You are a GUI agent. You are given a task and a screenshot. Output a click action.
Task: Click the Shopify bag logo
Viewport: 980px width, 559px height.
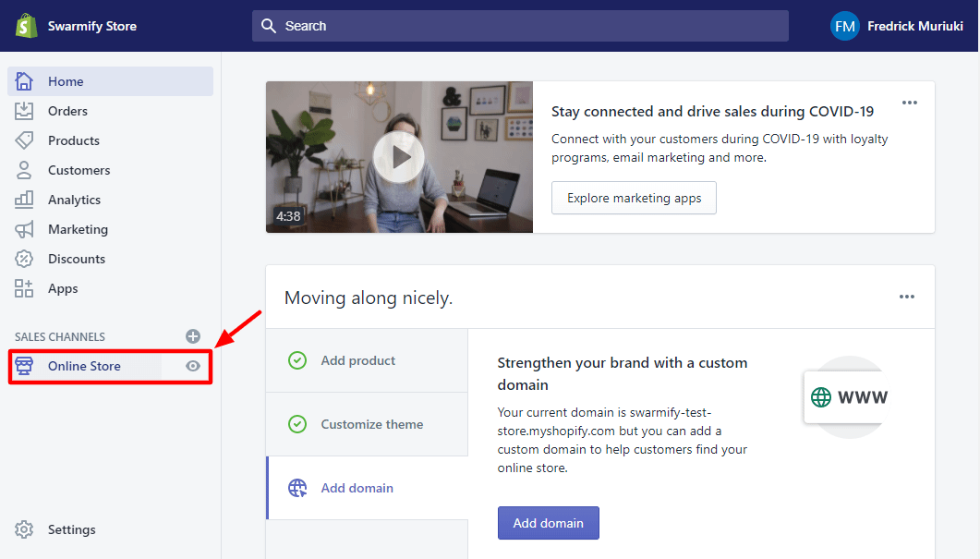point(26,26)
